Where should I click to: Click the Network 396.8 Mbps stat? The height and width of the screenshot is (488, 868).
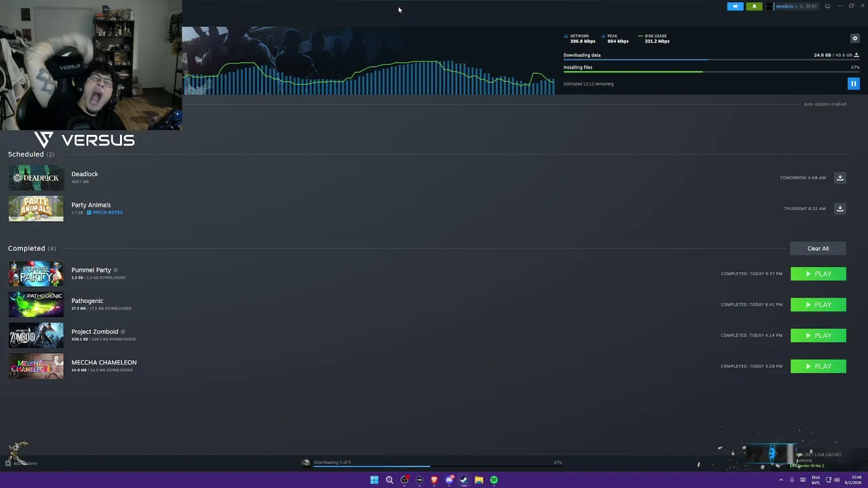[x=580, y=39]
